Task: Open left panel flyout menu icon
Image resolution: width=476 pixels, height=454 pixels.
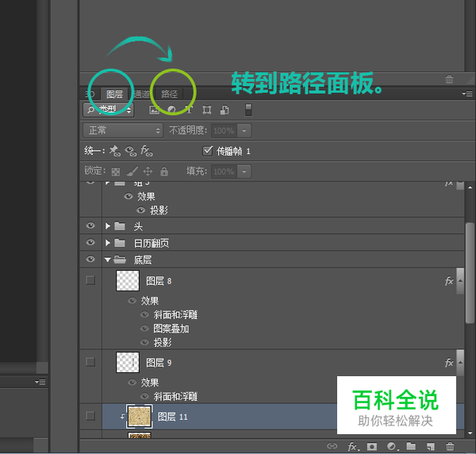Action: [40, 382]
